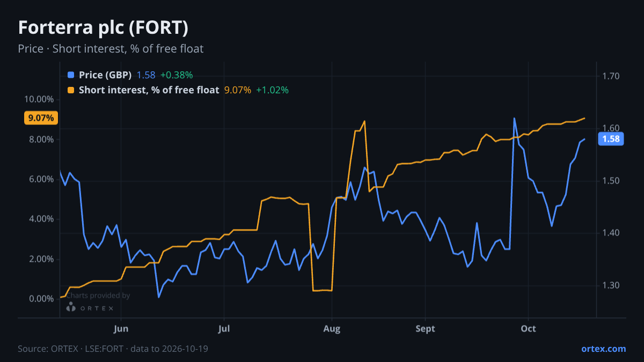Click the source line ORTEX · LSE:FORT text
The height and width of the screenshot is (362, 644).
pyautogui.click(x=113, y=349)
